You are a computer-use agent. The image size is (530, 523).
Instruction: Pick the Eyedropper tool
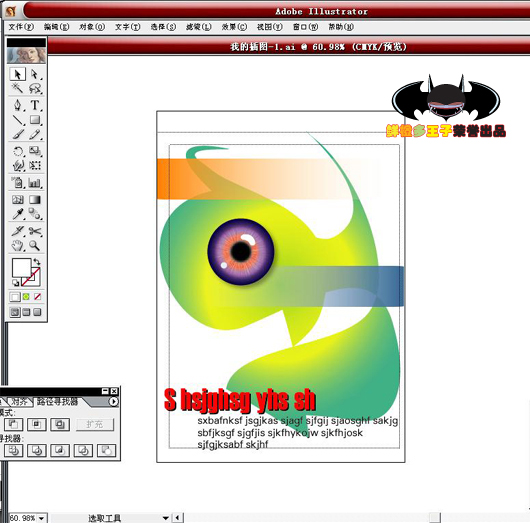pos(18,214)
